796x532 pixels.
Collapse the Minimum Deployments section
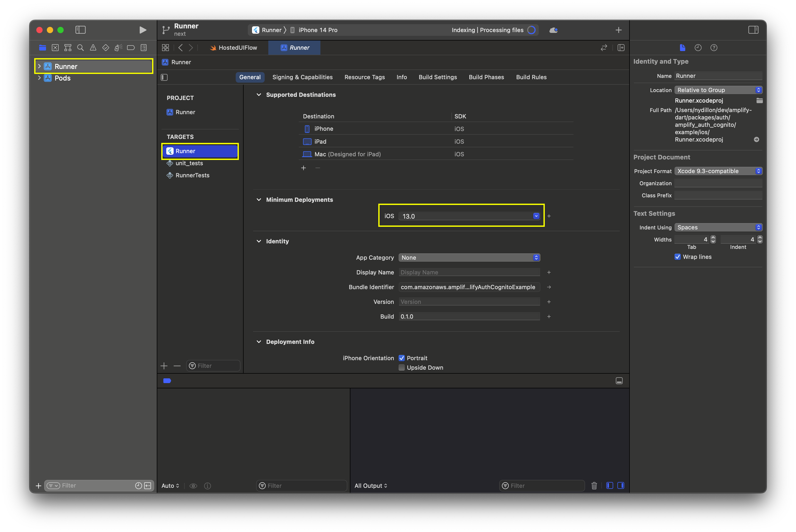coord(259,199)
